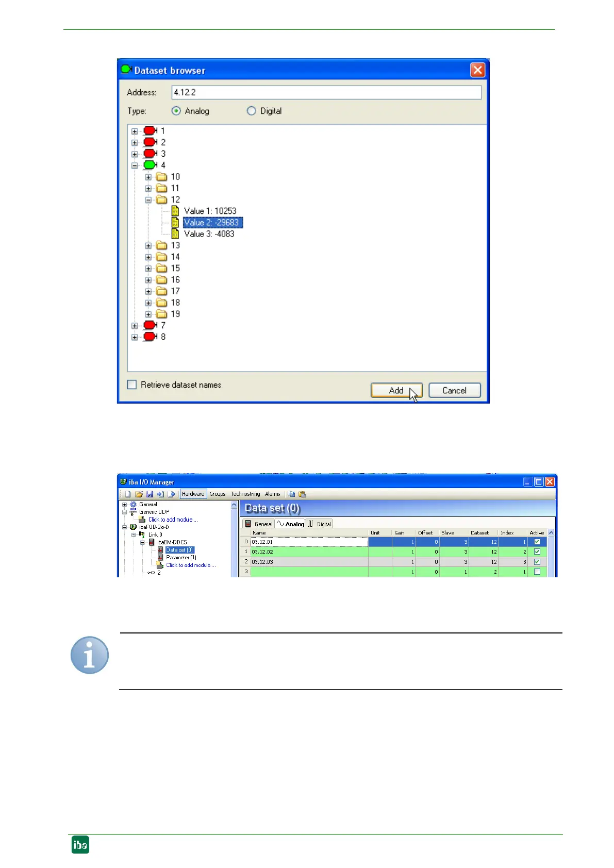
Task: Expand dataset folder 11
Action: point(148,189)
